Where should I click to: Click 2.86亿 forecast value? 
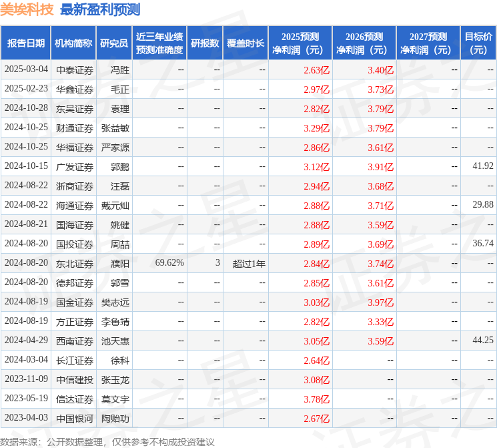317,148
